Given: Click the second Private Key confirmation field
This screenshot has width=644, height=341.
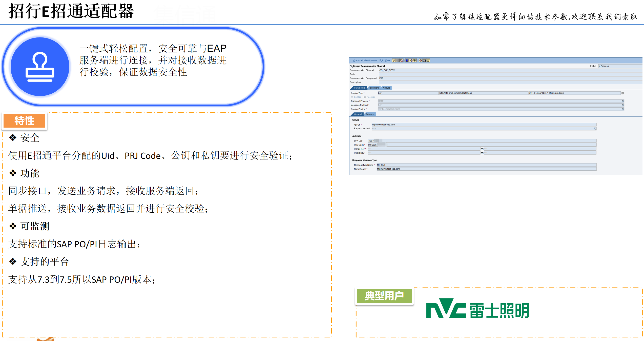Looking at the screenshot, I should pyautogui.click(x=540, y=149).
